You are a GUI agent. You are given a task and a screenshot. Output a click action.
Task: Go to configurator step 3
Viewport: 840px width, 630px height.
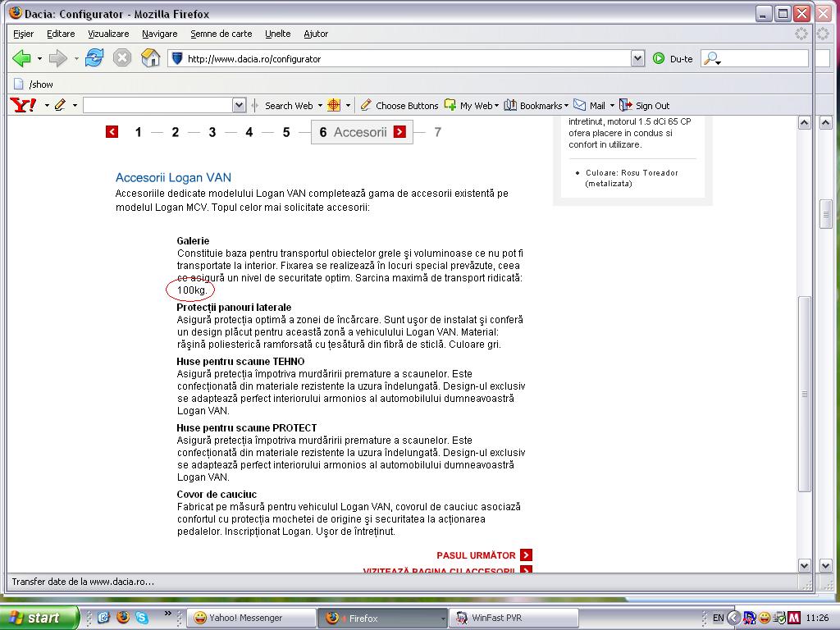tap(212, 132)
